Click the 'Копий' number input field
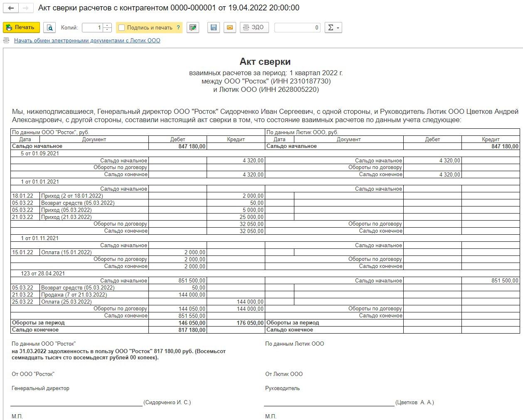 click(92, 28)
